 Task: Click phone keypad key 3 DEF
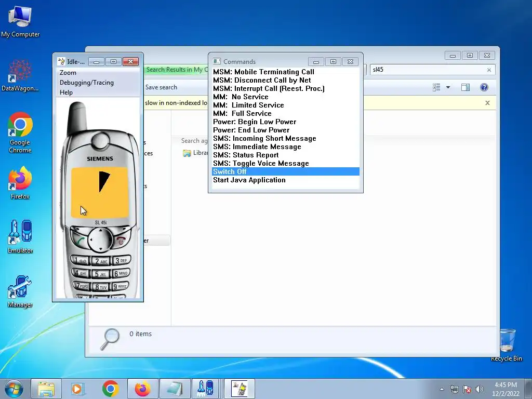tap(121, 260)
